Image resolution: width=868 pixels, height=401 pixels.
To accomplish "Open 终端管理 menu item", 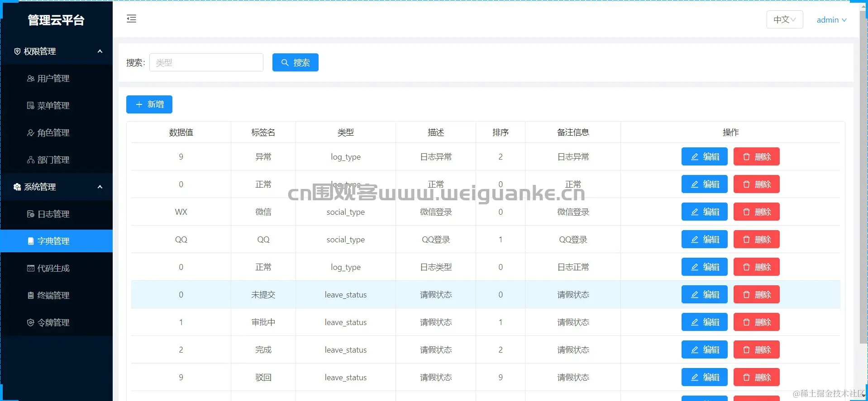I will [56, 295].
